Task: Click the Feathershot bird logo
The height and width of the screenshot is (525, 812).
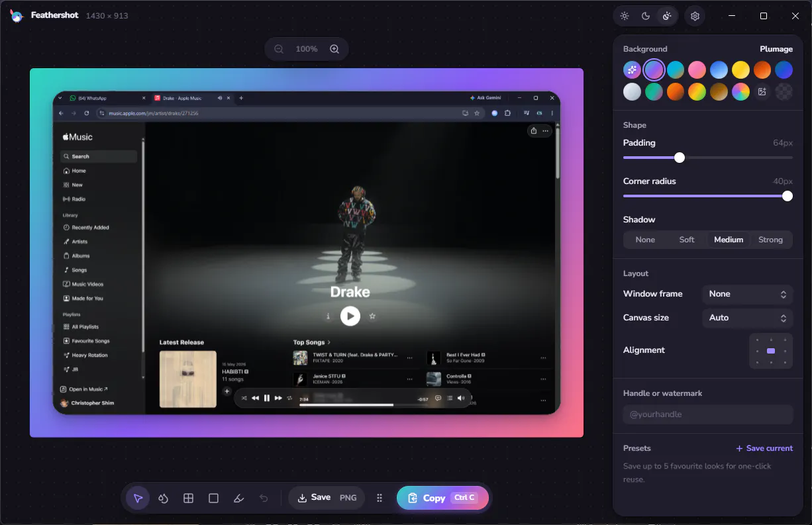Action: pyautogui.click(x=17, y=15)
